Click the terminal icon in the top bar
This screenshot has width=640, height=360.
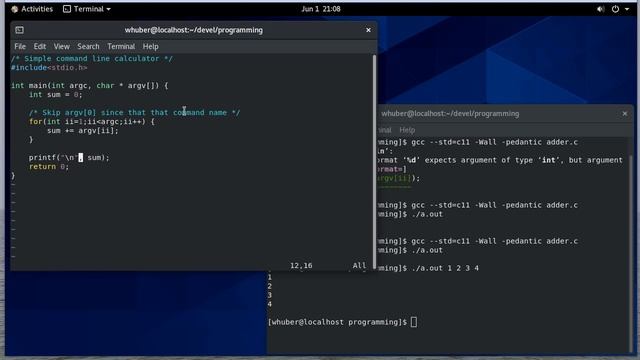click(67, 9)
